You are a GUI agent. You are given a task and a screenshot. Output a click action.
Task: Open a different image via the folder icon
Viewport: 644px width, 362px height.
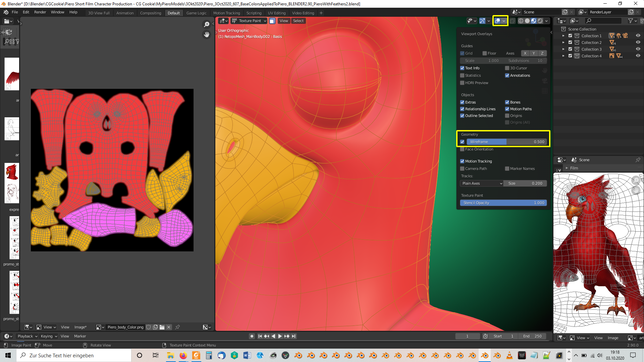162,327
